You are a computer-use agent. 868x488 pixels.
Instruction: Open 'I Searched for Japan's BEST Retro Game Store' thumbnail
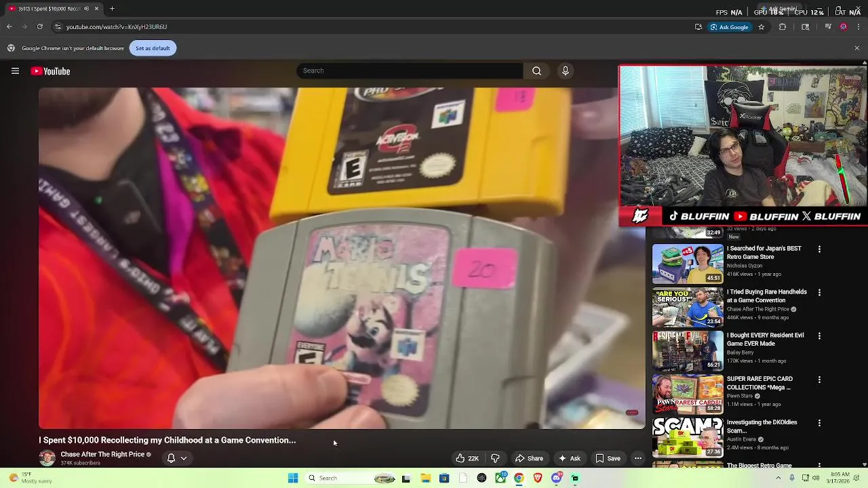pyautogui.click(x=688, y=264)
